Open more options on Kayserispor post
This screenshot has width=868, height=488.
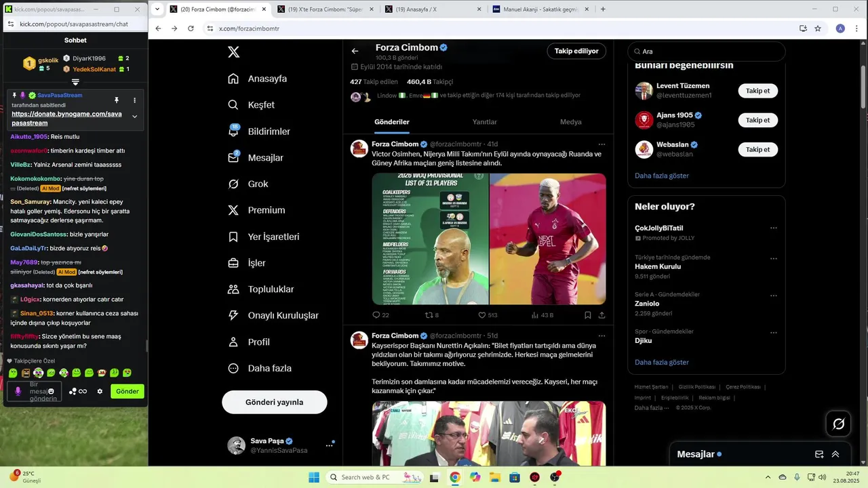coord(601,335)
